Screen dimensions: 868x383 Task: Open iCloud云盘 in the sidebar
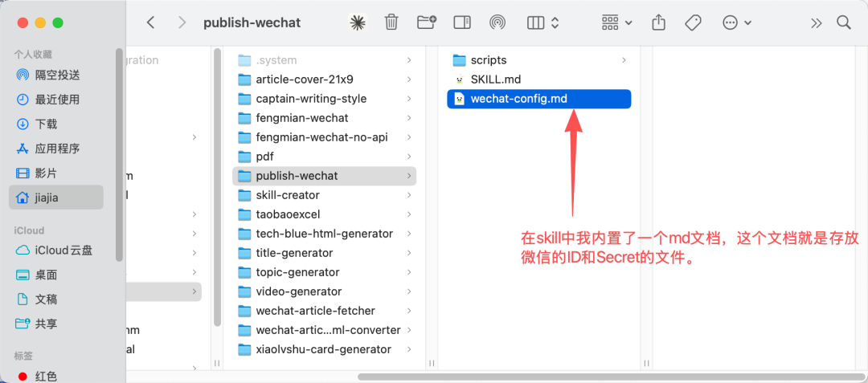[55, 251]
